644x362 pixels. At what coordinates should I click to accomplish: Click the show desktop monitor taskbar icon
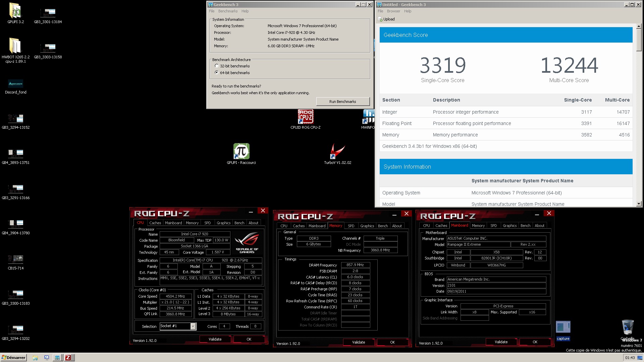pos(46,358)
